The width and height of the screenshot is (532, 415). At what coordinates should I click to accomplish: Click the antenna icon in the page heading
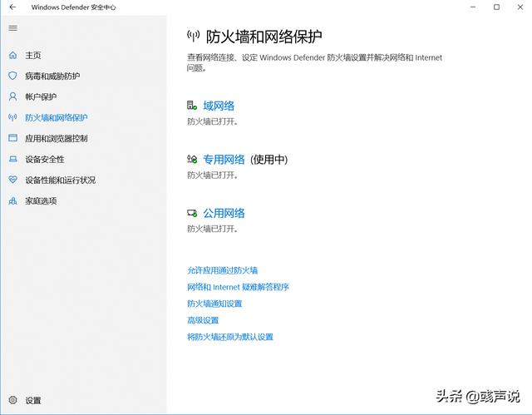(x=194, y=36)
